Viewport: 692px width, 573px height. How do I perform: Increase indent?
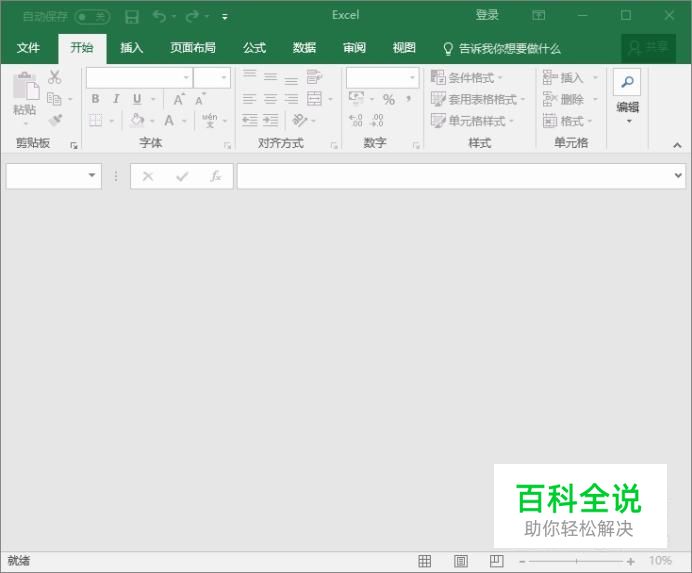(271, 120)
